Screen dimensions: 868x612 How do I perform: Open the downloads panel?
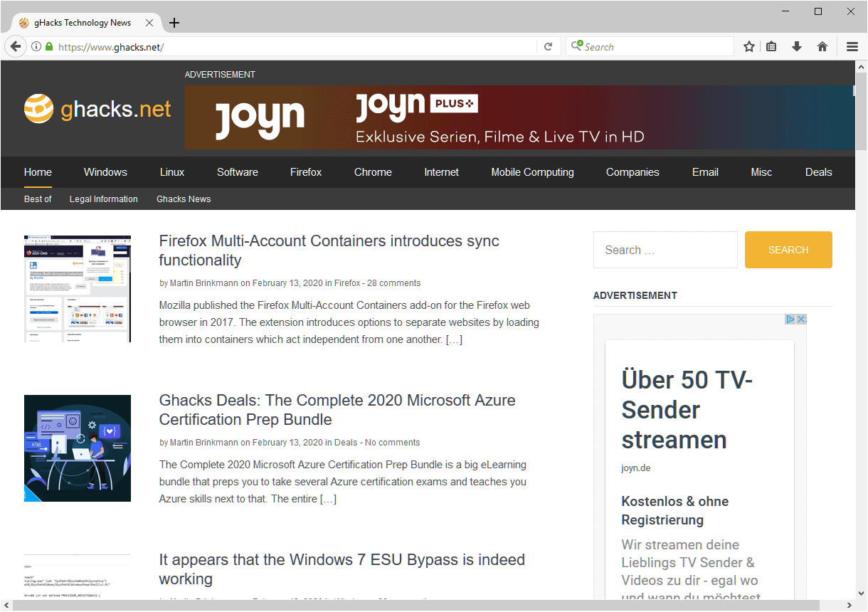[797, 46]
